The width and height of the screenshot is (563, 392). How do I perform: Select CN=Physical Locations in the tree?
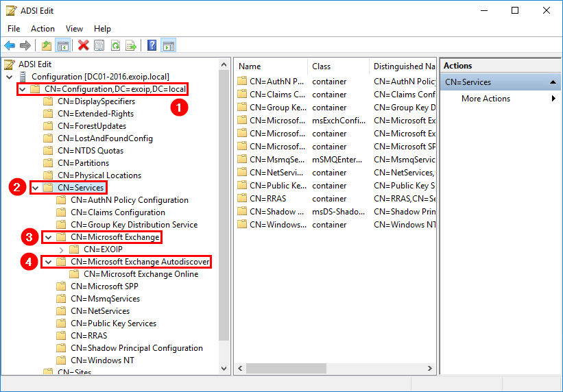pyautogui.click(x=99, y=175)
